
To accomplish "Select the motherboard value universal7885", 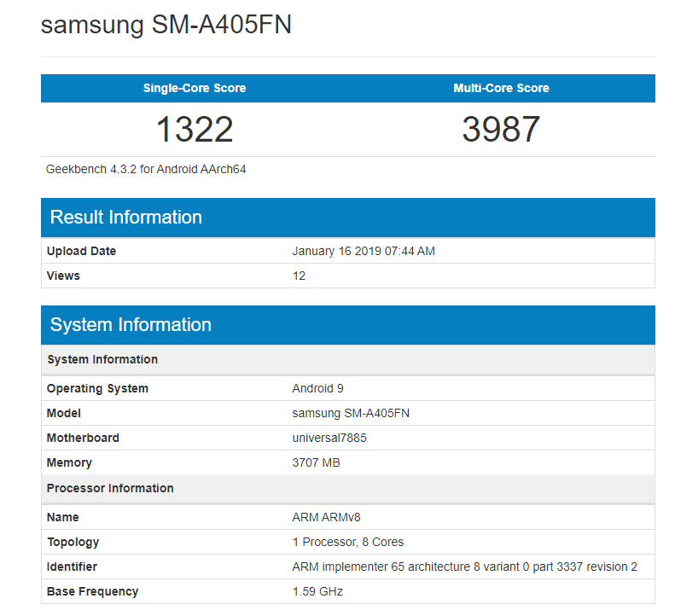I will (x=329, y=438).
